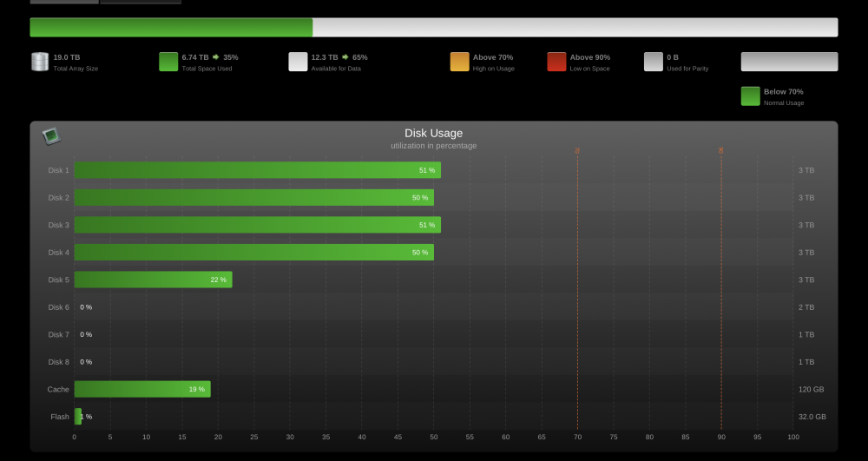Click the Disk 1 usage bar
The width and height of the screenshot is (868, 461).
click(x=258, y=170)
